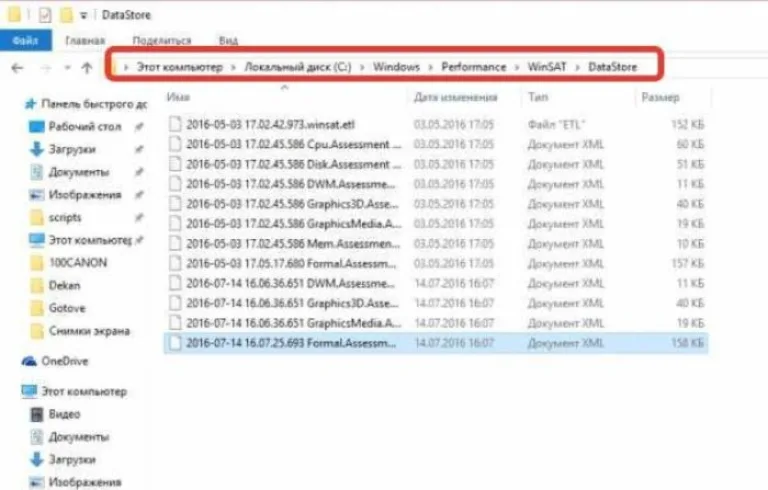Viewport: 768px width, 490px height.
Task: Open the Поделиться ribbon tab
Action: coord(162,41)
